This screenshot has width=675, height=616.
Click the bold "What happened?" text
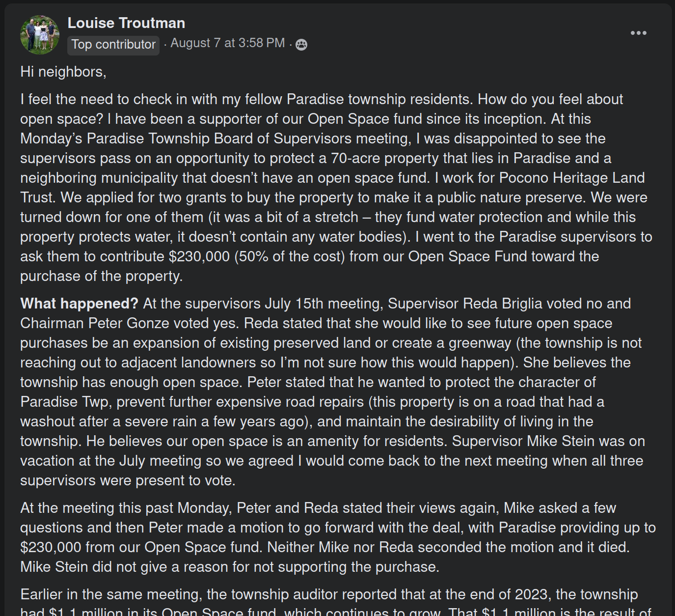tap(79, 304)
